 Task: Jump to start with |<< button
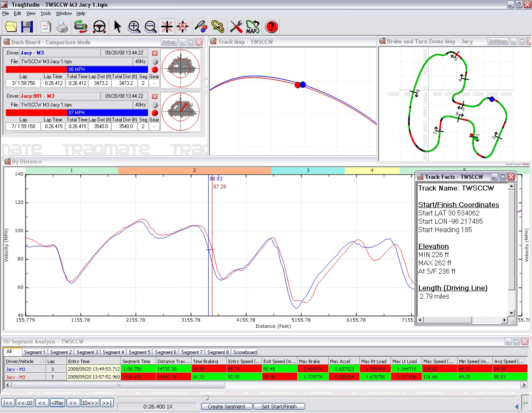point(8,403)
